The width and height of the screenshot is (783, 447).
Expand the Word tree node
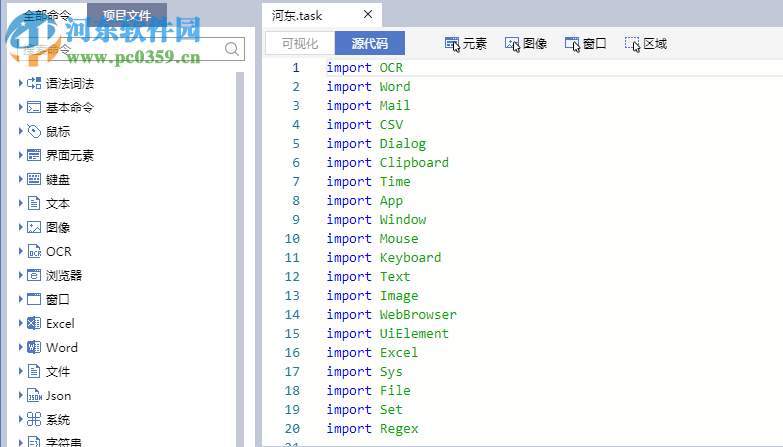click(20, 347)
